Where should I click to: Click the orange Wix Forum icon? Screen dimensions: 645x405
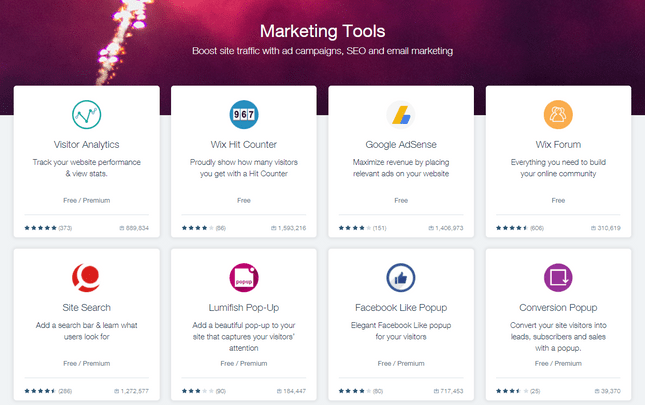(x=558, y=114)
